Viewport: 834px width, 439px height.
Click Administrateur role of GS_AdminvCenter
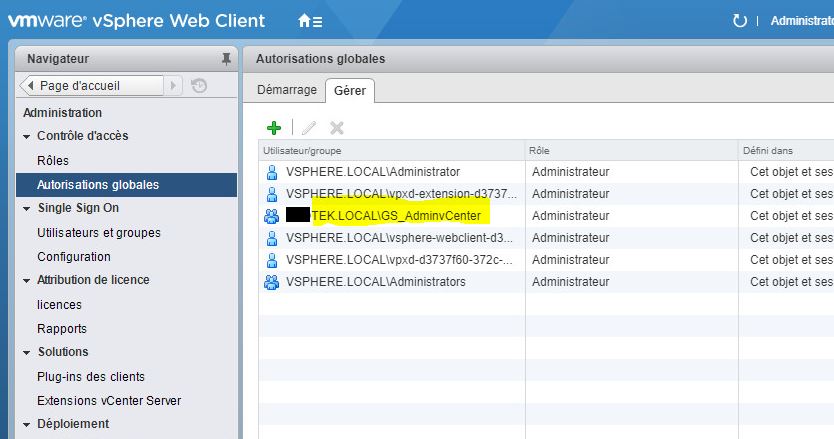pyautogui.click(x=571, y=216)
